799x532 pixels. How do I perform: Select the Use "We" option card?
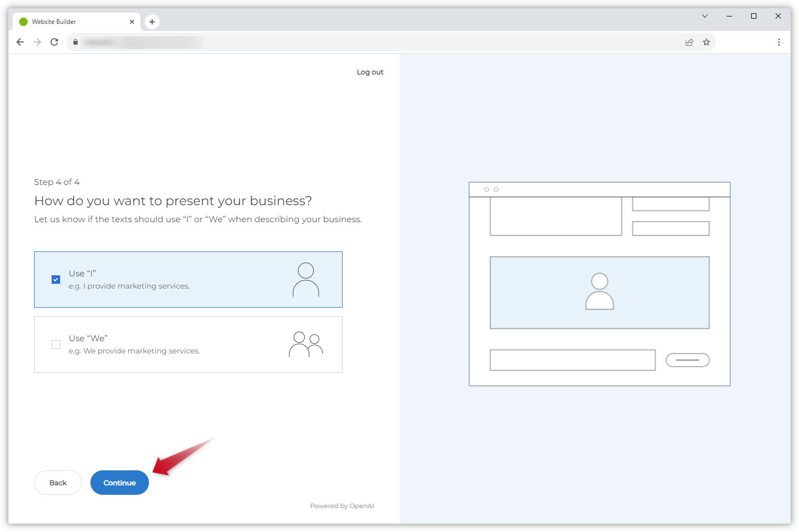(188, 344)
